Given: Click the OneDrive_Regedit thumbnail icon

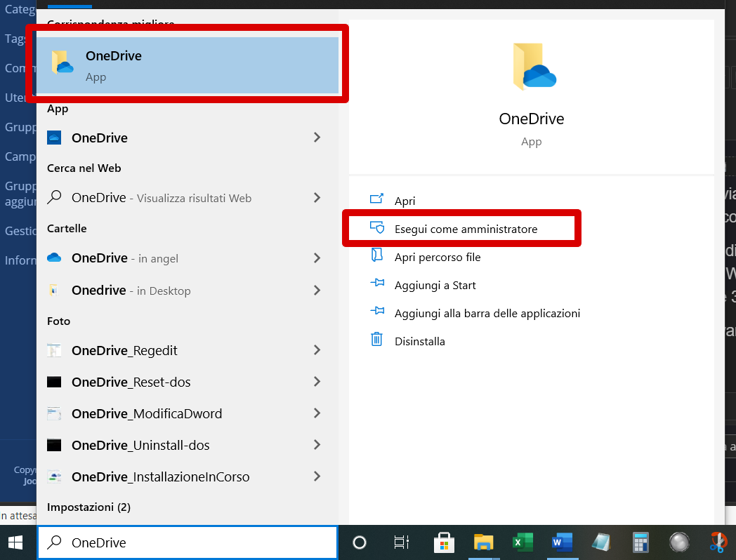Looking at the screenshot, I should coord(54,350).
